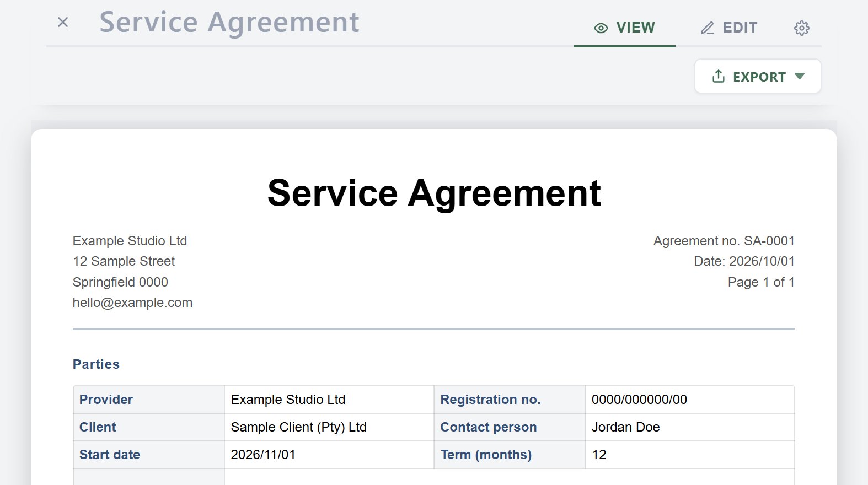This screenshot has height=485, width=868.
Task: Click the Term (months) label cell
Action: [x=510, y=455]
